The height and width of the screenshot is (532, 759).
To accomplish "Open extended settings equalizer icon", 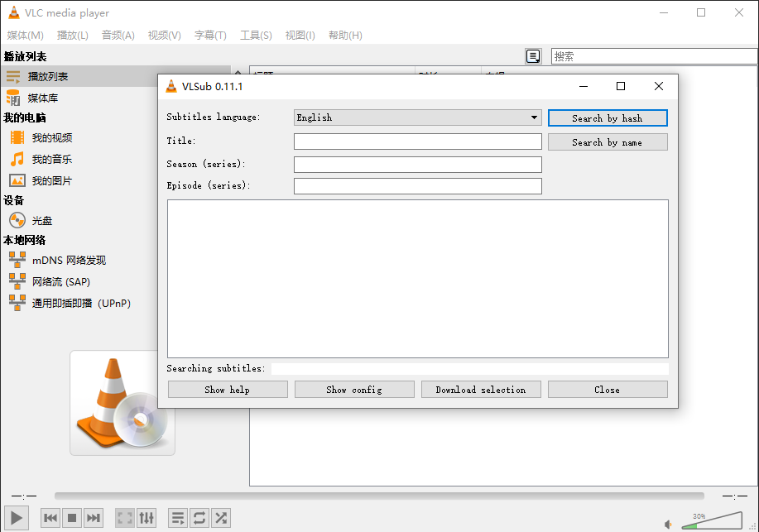I will point(147,519).
